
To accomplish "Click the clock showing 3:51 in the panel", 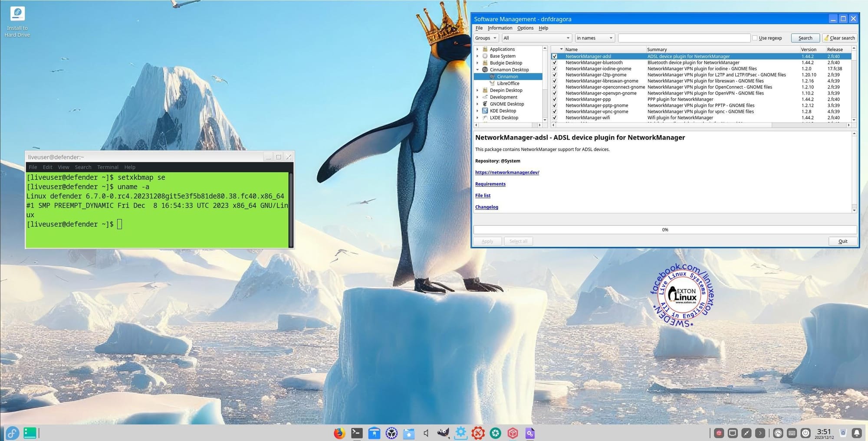I will tap(824, 433).
